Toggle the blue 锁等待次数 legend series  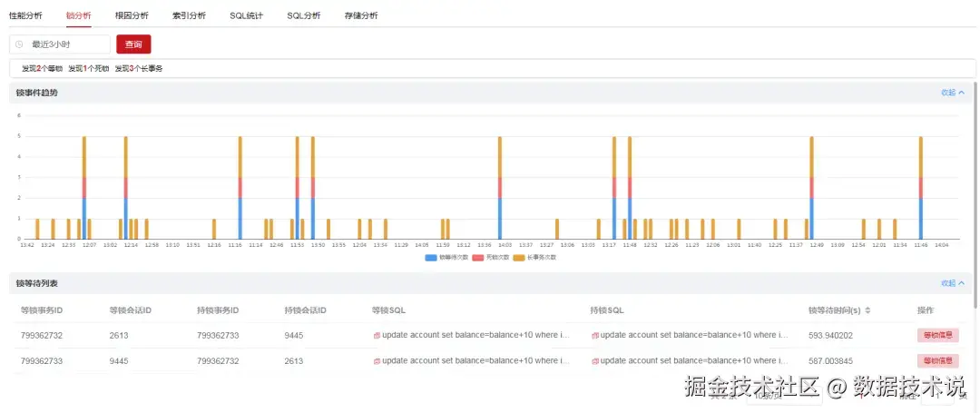(x=446, y=258)
